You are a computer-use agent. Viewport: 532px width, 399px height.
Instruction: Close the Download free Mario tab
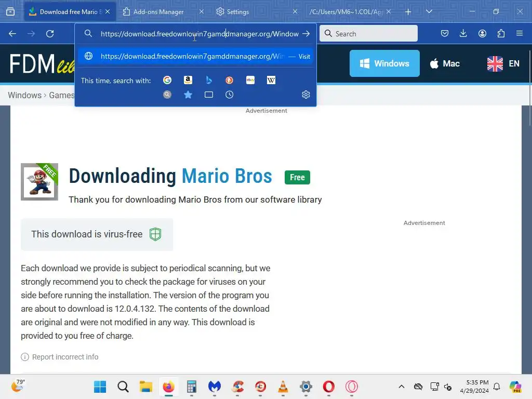(x=108, y=11)
